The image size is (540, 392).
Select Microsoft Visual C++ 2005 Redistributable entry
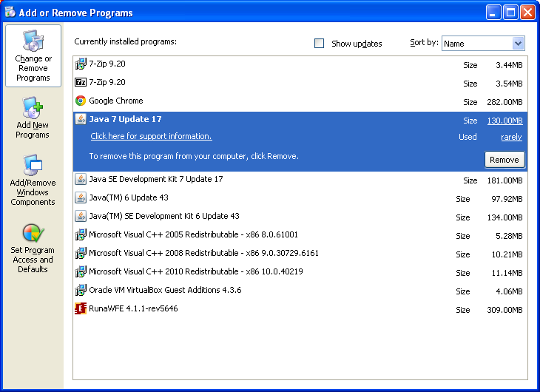(193, 234)
